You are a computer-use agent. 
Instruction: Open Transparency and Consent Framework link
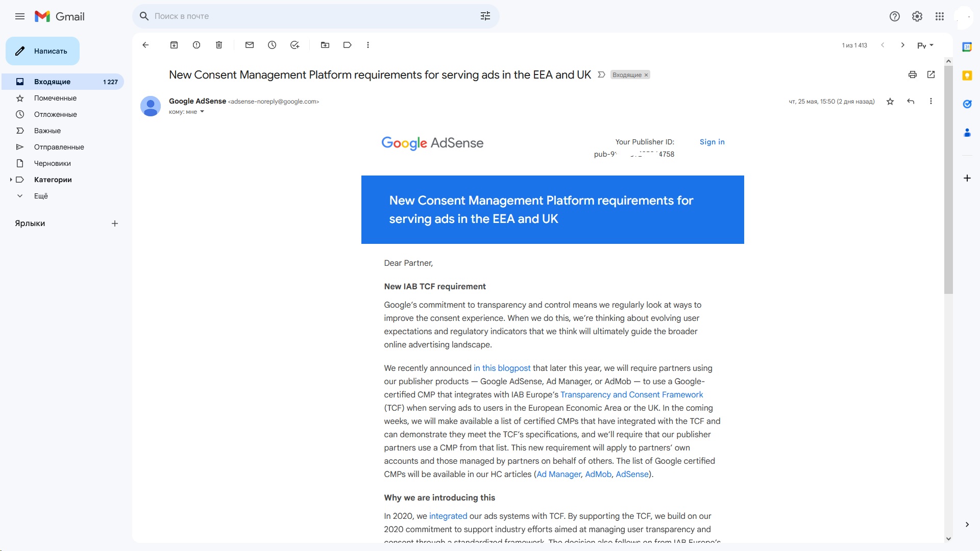click(631, 394)
